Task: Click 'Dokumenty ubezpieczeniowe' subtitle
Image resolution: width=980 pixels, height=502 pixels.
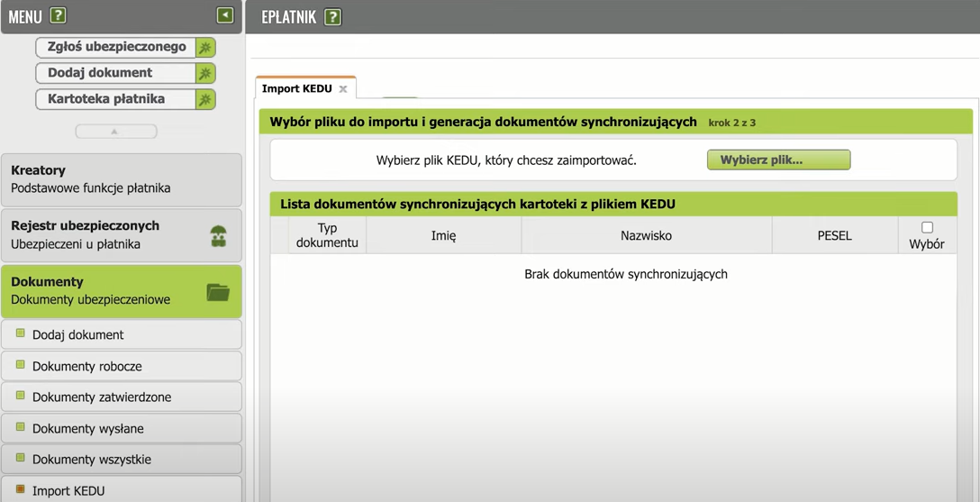Action: click(91, 299)
